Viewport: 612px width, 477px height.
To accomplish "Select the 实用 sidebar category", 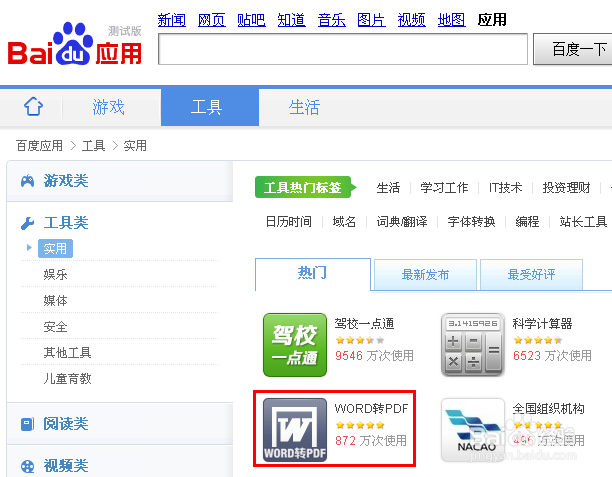I will pyautogui.click(x=55, y=249).
